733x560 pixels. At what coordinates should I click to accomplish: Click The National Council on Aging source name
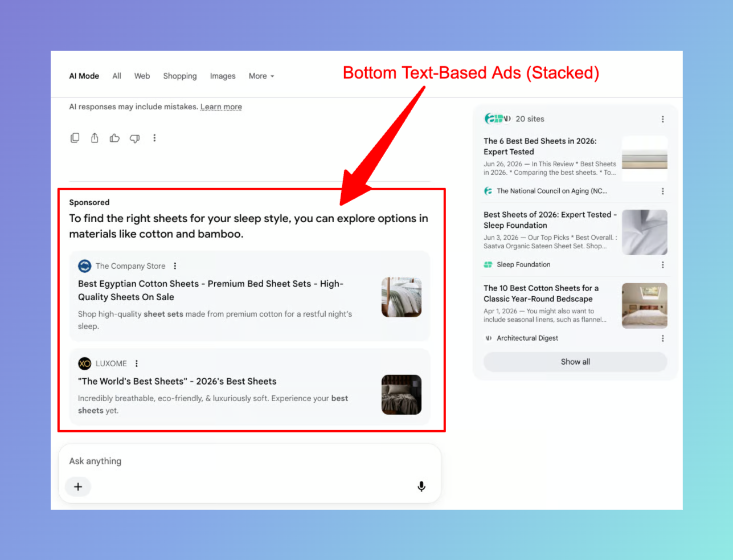pos(552,191)
